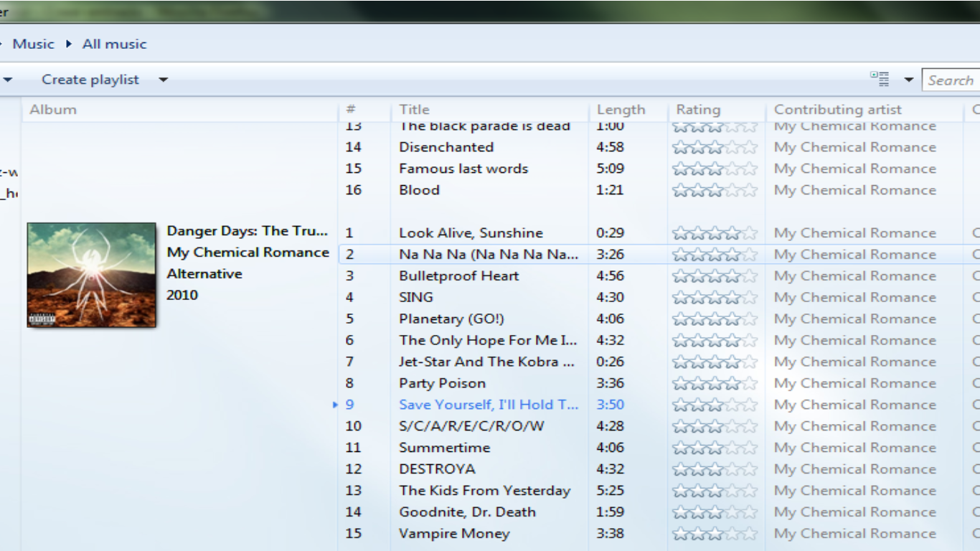Click the rating stars for Goodnite, Dr. Death
The image size is (980, 551).
click(x=715, y=512)
